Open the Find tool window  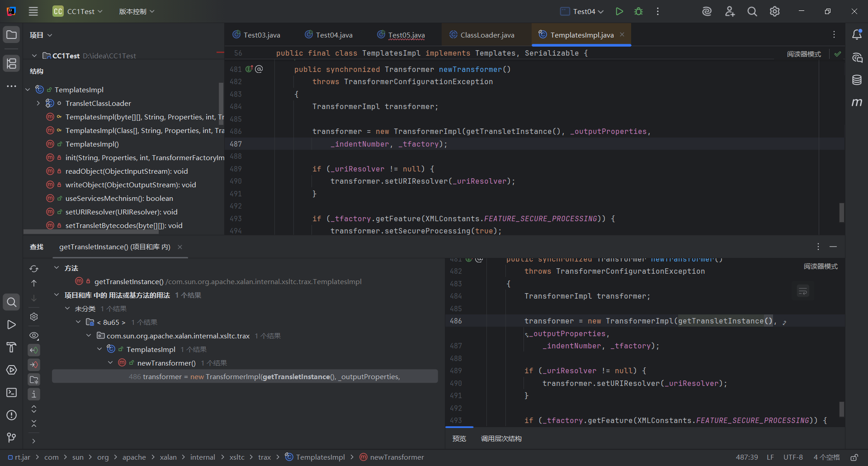[x=12, y=302]
